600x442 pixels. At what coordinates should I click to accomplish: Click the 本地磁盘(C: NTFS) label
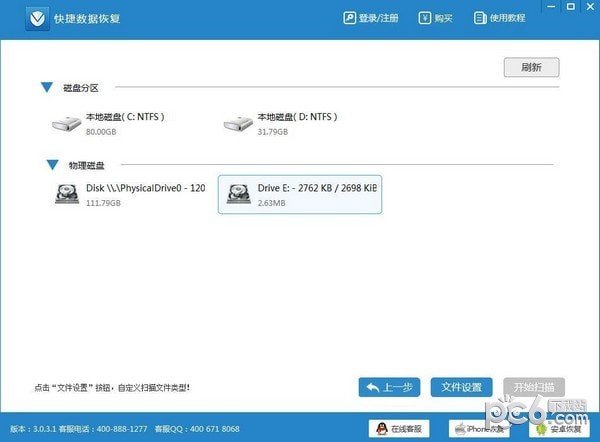click(x=125, y=117)
